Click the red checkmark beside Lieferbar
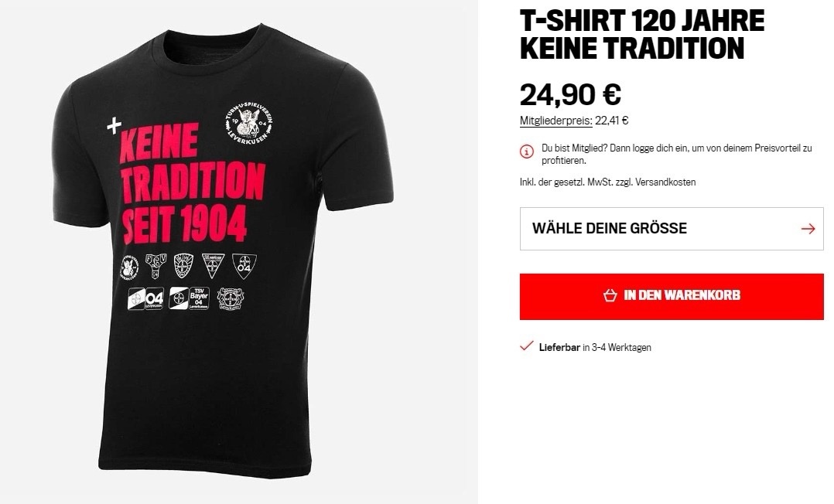The height and width of the screenshot is (504, 834). tap(526, 346)
